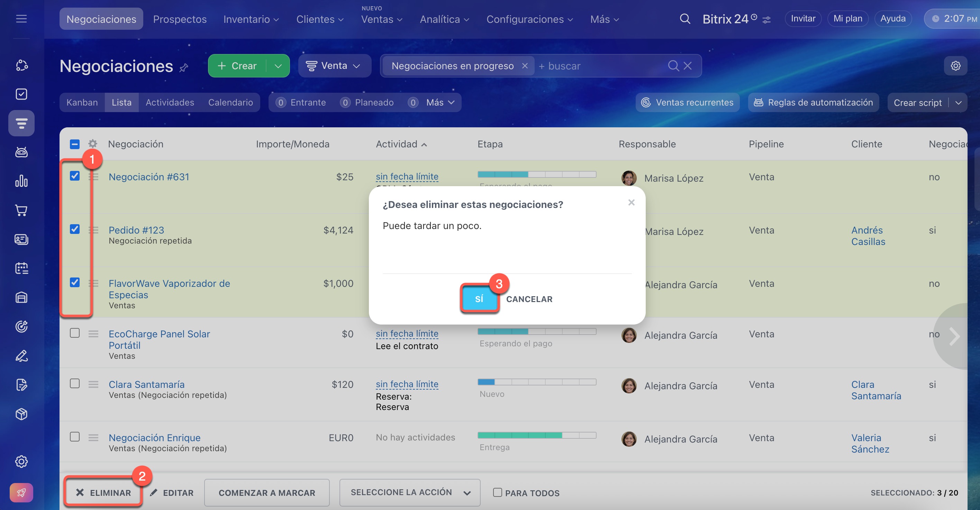Open the list settings gear top right
The height and width of the screenshot is (510, 980).
(955, 66)
